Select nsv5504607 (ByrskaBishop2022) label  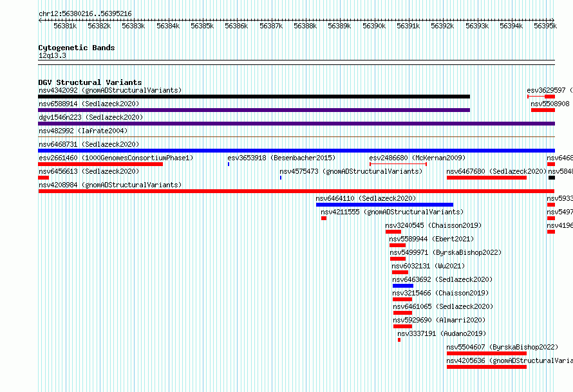502,347
